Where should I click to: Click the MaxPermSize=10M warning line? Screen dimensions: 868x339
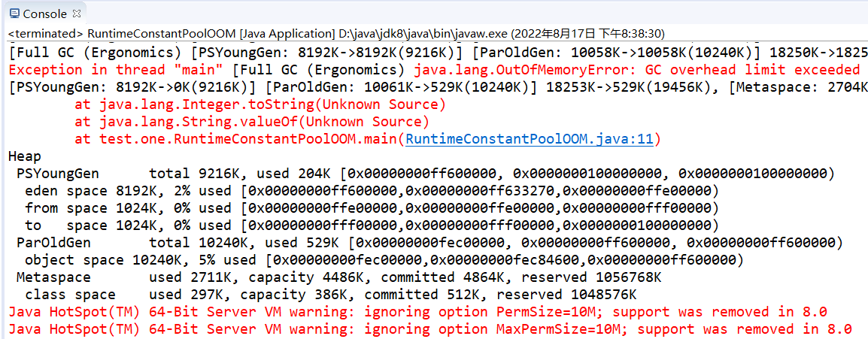tap(429, 329)
